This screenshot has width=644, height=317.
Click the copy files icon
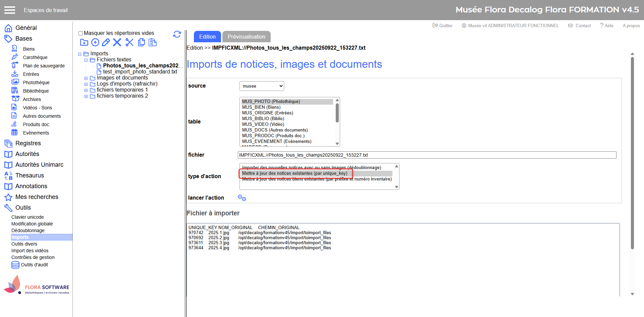(x=142, y=42)
